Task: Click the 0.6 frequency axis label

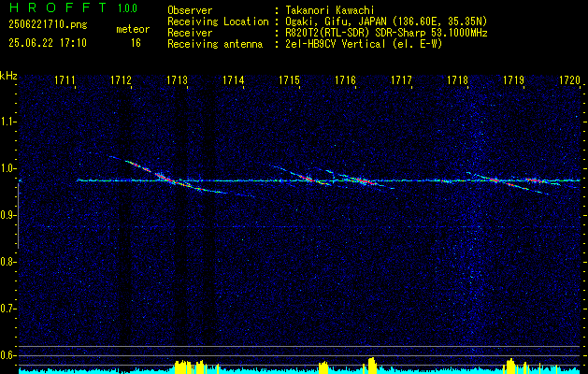Action: tap(7, 355)
